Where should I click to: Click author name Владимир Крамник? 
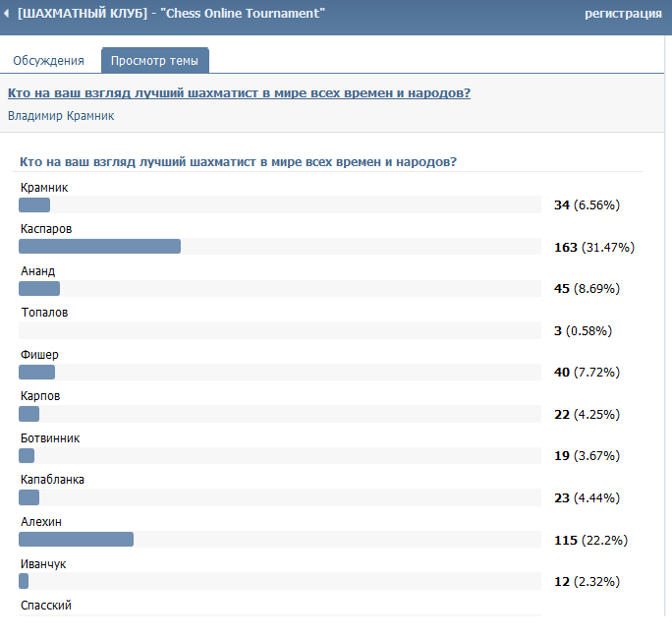click(61, 116)
